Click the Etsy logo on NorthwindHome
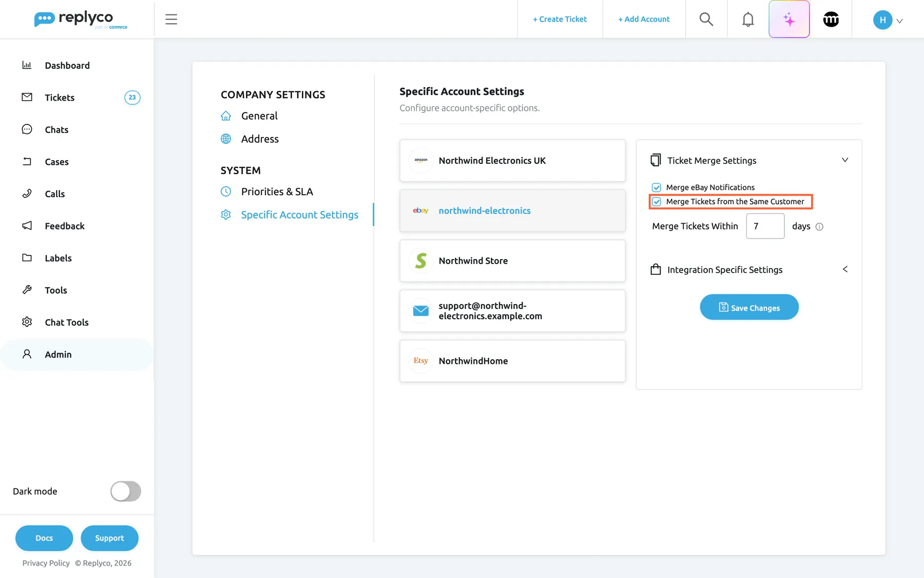This screenshot has width=924, height=578. (421, 361)
